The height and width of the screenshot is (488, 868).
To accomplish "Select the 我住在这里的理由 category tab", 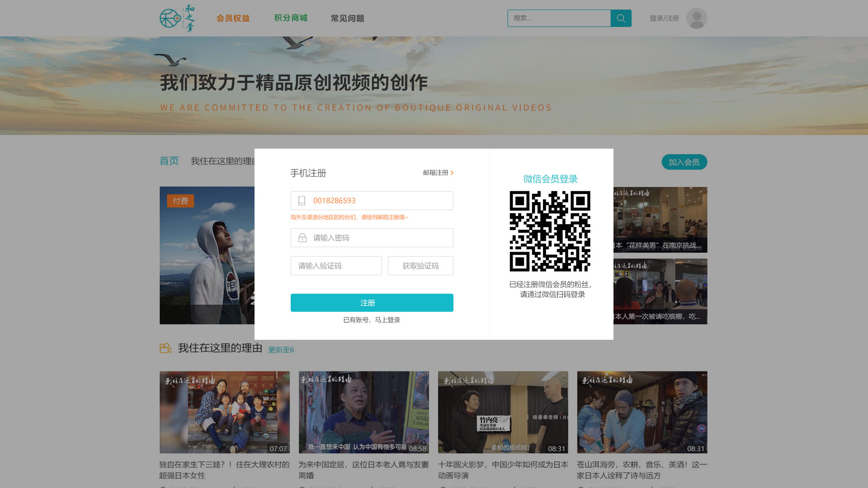I will click(x=222, y=161).
